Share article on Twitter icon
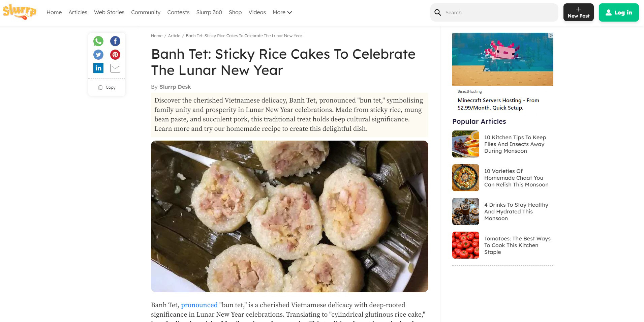 pos(98,55)
